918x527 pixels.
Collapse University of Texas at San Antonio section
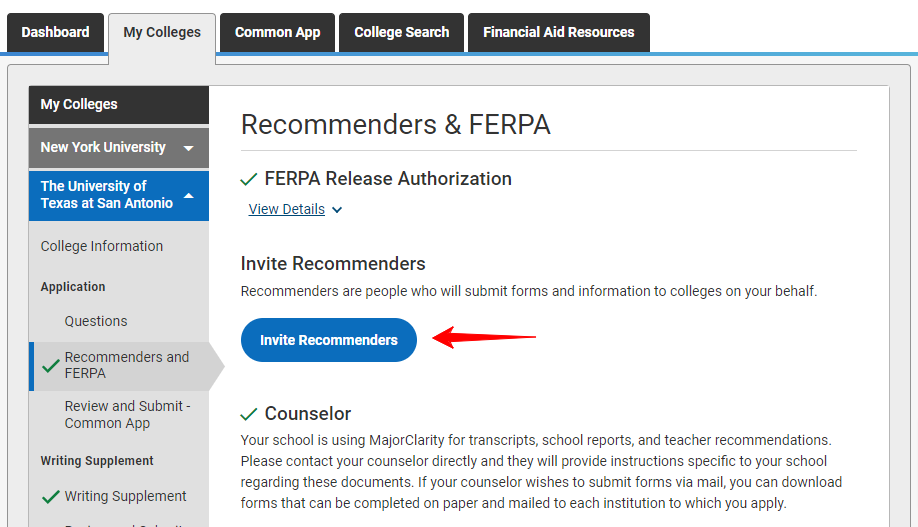[188, 195]
